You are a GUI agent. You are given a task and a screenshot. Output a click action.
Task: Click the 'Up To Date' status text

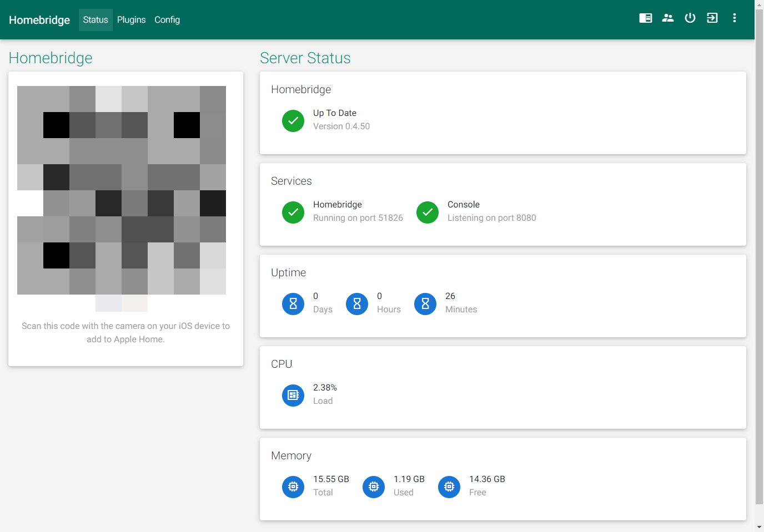point(335,113)
